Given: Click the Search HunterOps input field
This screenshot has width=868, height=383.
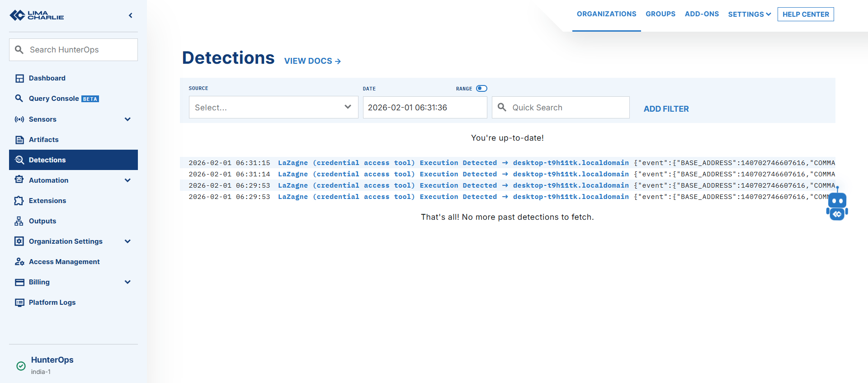Looking at the screenshot, I should point(73,50).
